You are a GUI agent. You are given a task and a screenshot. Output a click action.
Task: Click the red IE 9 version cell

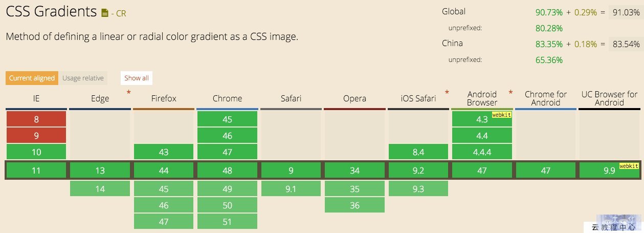pos(36,136)
